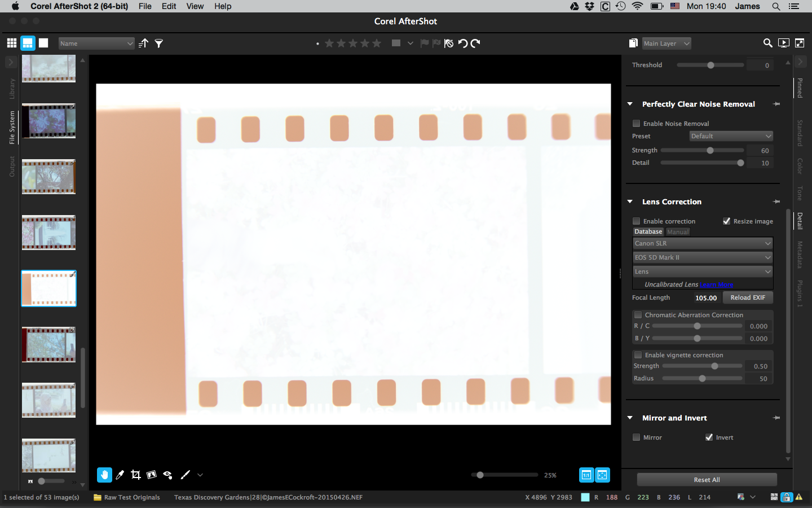Rotate image clockwise
The height and width of the screenshot is (508, 812).
coord(475,43)
